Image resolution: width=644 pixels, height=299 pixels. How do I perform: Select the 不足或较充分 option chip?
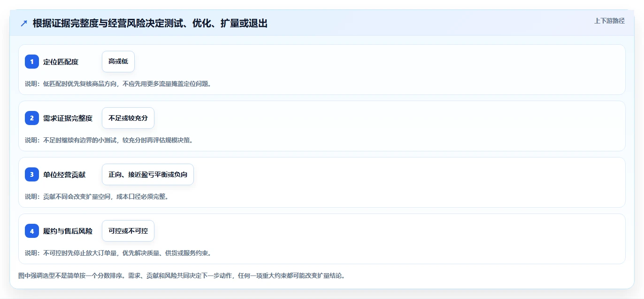tap(128, 118)
